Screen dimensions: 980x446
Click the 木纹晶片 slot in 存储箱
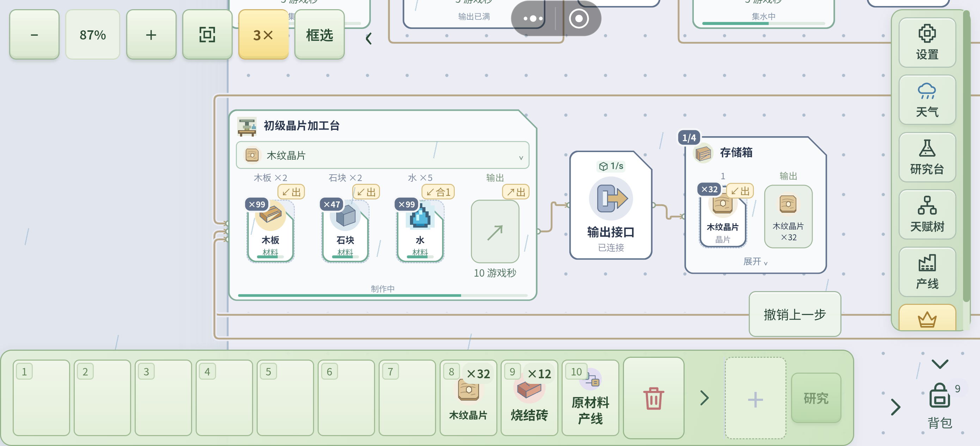[x=723, y=217]
